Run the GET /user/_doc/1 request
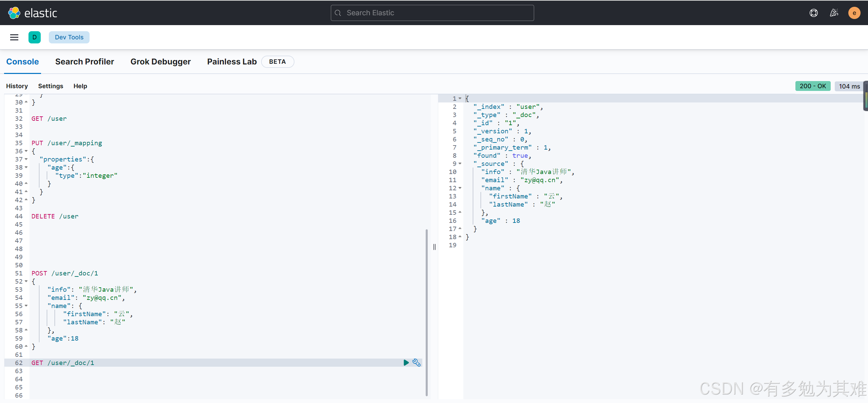 (406, 363)
